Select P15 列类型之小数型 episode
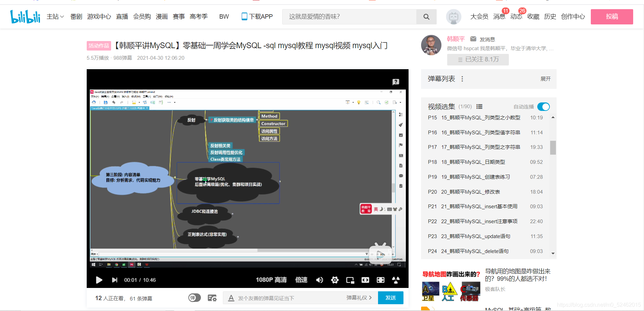This screenshot has width=644, height=311. [485, 118]
